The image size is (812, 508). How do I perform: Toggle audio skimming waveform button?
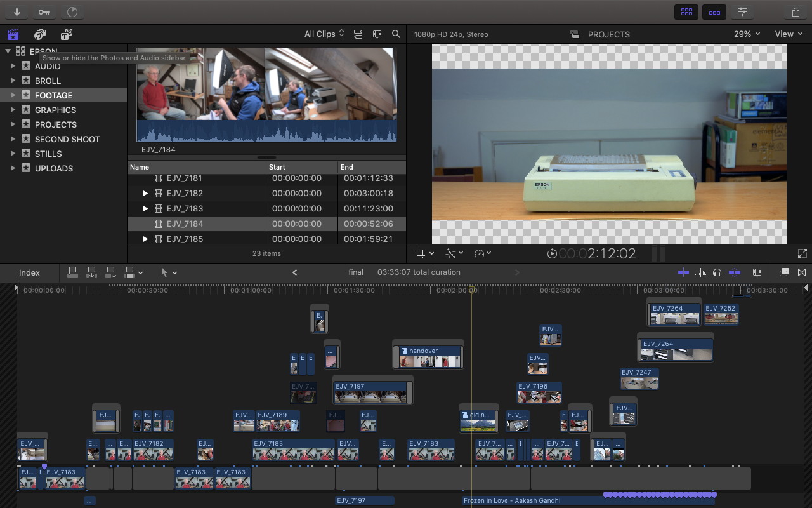click(x=700, y=272)
